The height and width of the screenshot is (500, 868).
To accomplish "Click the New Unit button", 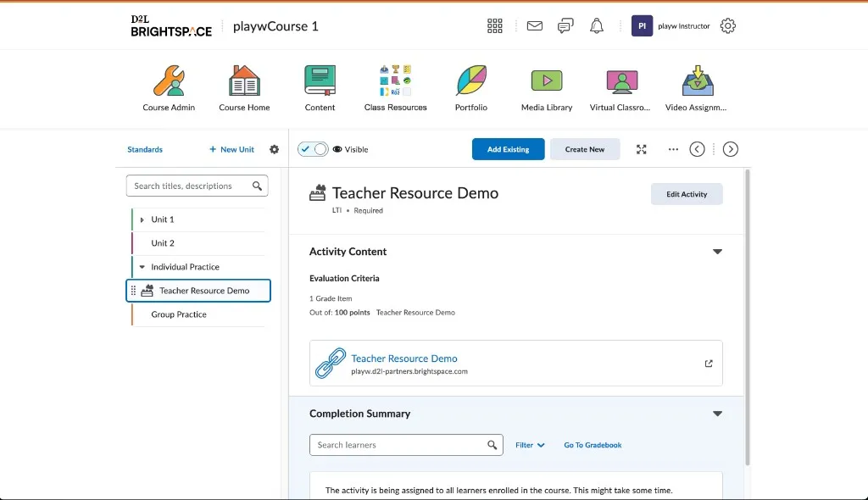I will [231, 149].
